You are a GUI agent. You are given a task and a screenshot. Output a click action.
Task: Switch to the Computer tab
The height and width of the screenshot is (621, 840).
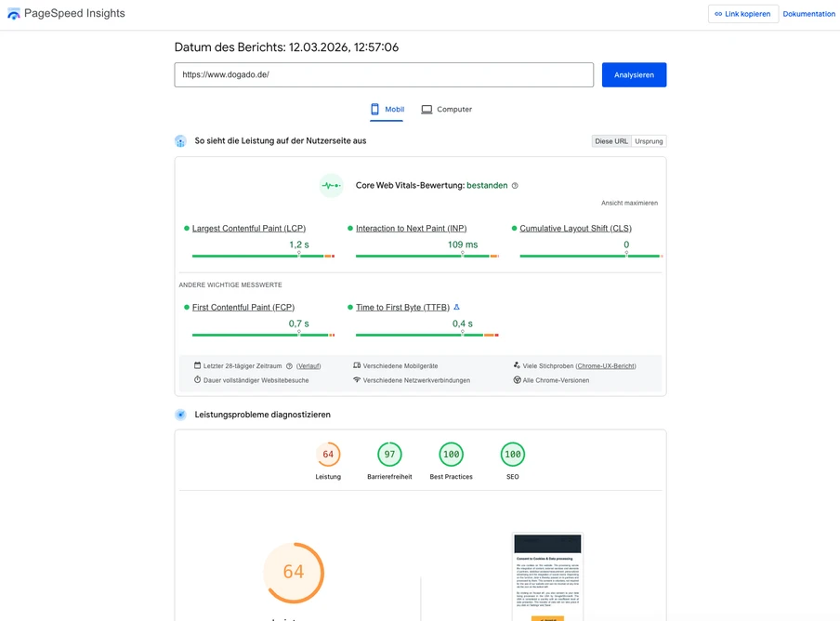pos(453,109)
